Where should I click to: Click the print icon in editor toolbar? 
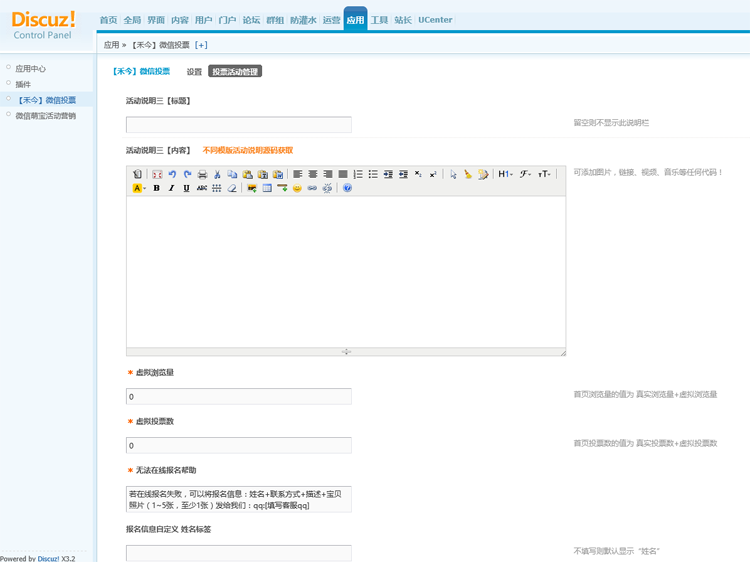(x=202, y=174)
